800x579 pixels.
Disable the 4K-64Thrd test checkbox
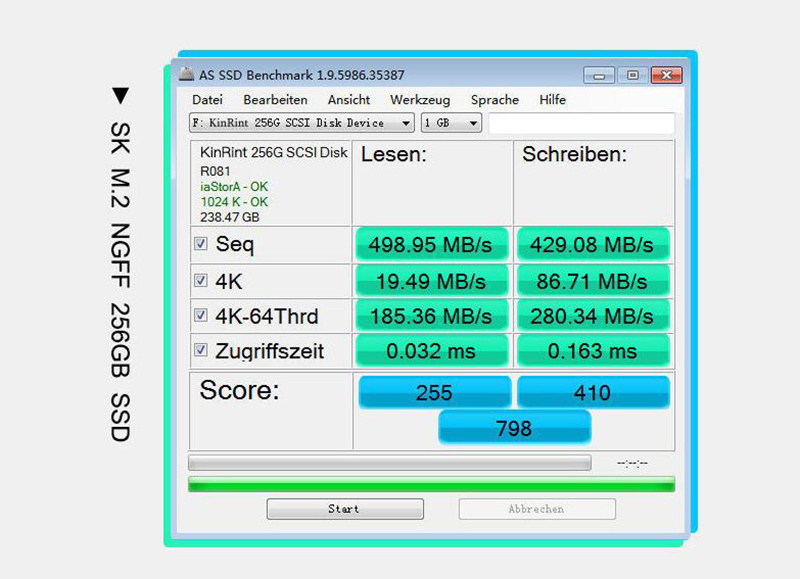coord(201,316)
